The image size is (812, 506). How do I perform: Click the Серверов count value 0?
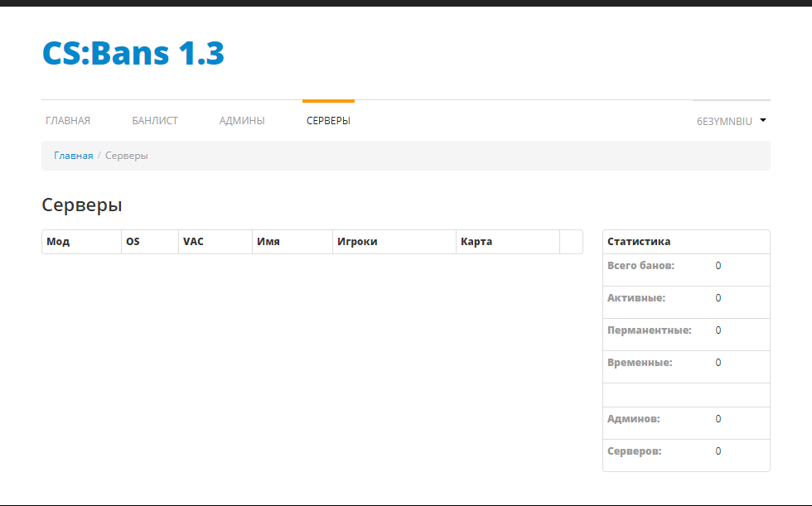pyautogui.click(x=718, y=451)
